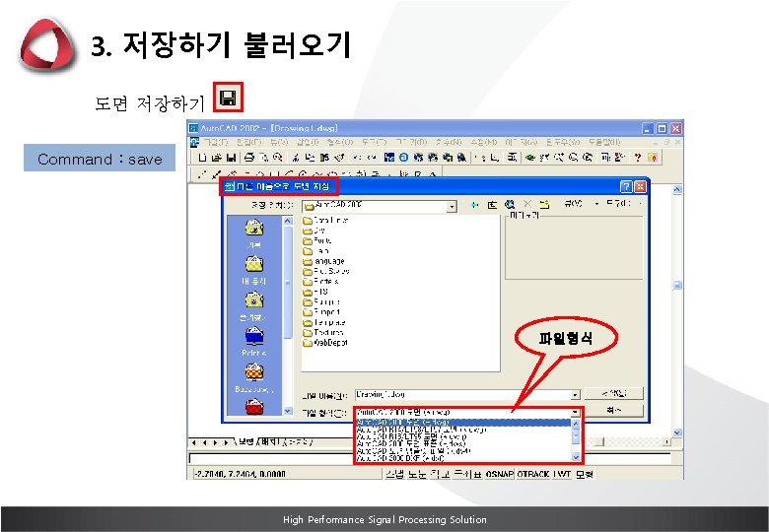
Task: Toggle OTRACK in the status bar
Action: [533, 474]
